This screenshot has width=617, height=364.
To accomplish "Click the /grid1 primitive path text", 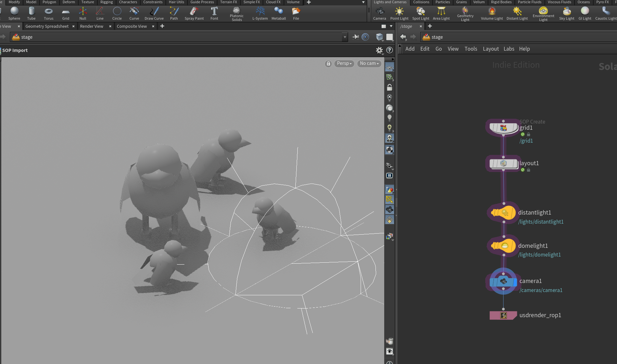I will (x=526, y=141).
